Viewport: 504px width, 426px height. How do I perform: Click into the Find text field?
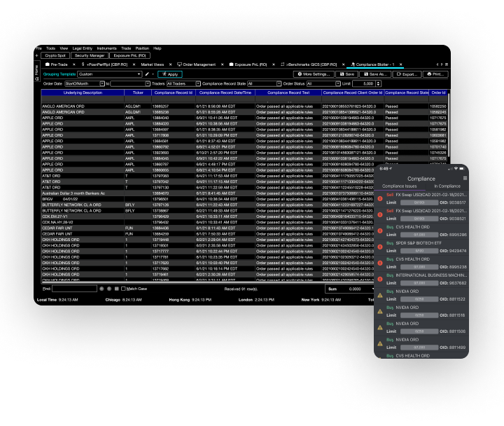click(74, 288)
